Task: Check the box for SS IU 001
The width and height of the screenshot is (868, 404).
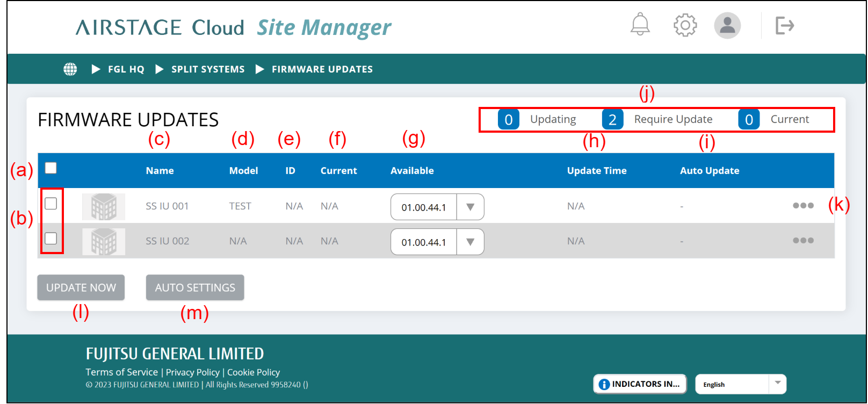Action: pyautogui.click(x=51, y=204)
